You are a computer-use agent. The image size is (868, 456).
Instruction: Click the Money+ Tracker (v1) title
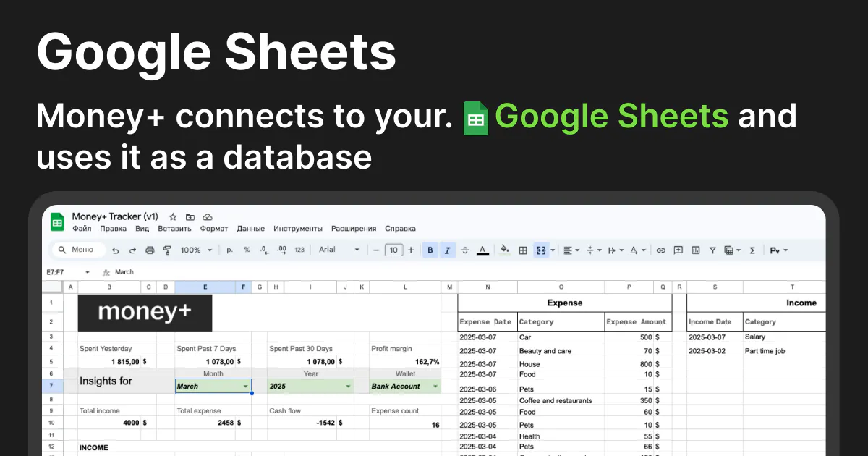pyautogui.click(x=115, y=216)
